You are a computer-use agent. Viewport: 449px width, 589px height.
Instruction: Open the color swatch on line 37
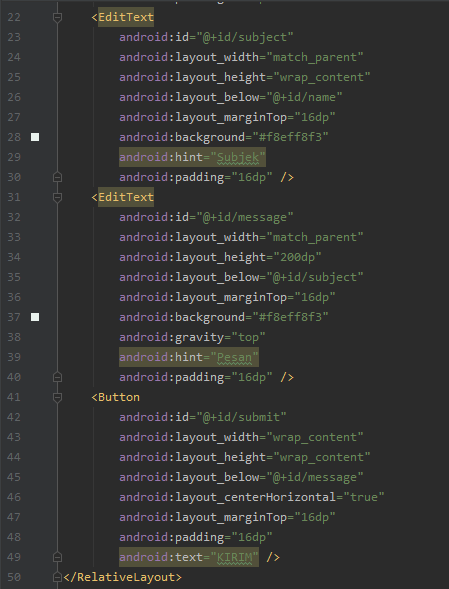[35, 317]
